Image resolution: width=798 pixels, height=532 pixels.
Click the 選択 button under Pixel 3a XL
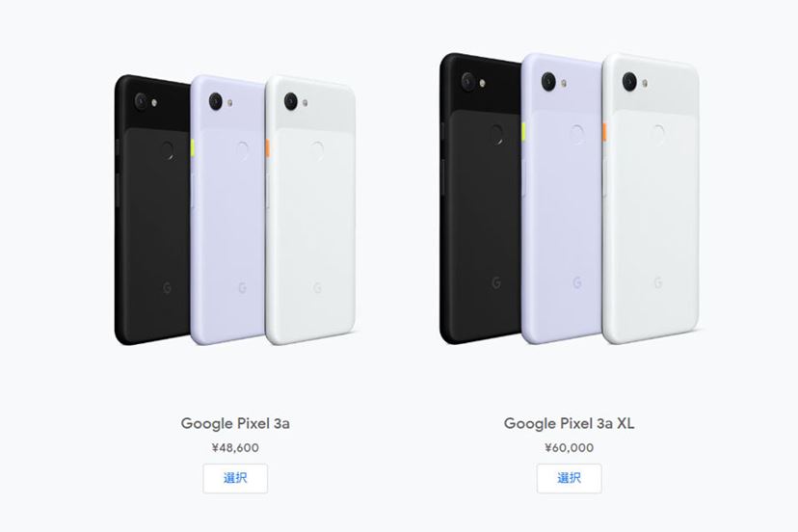569,478
